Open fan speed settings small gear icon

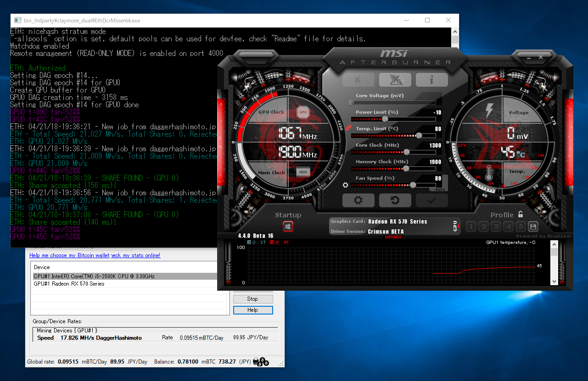[346, 185]
